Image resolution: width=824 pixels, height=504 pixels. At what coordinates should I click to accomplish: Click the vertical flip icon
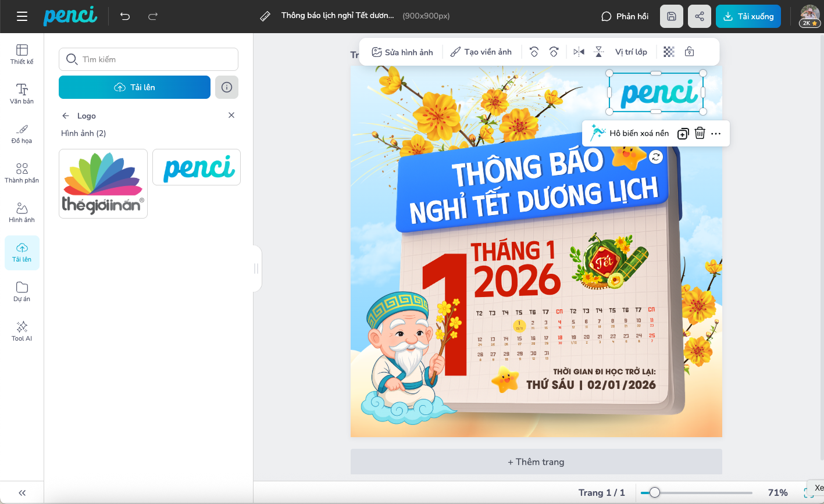click(598, 52)
